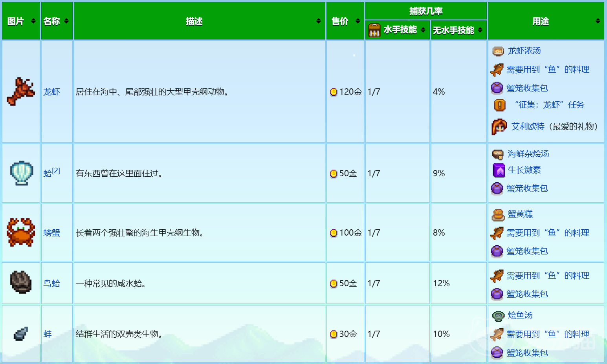Jump to footnote [2] beside 蛤
607x364 pixels.
56,171
